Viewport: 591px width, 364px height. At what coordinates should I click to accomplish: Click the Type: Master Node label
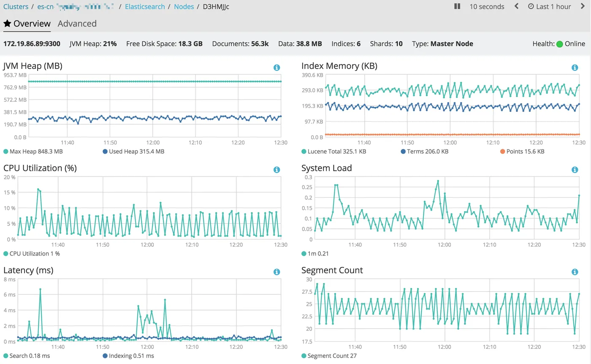click(442, 44)
